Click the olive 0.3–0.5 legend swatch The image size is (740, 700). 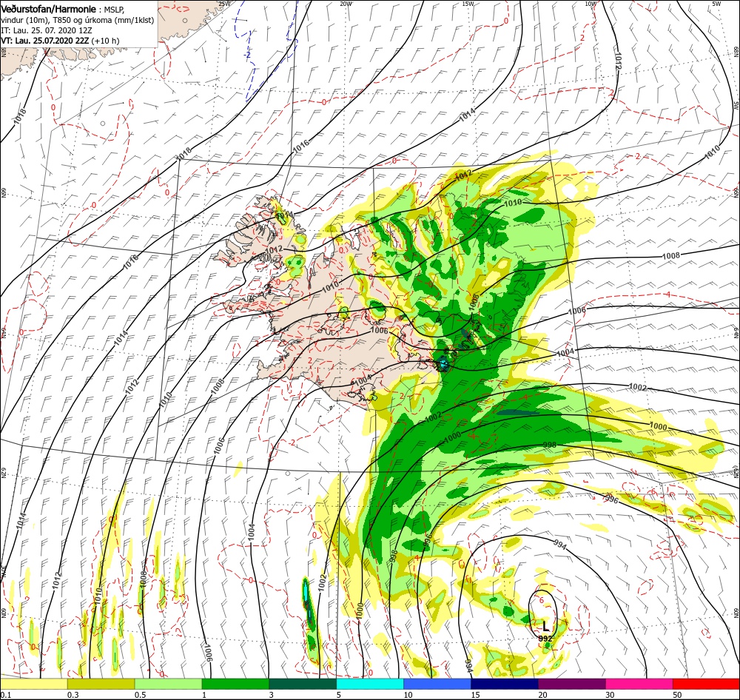click(101, 684)
